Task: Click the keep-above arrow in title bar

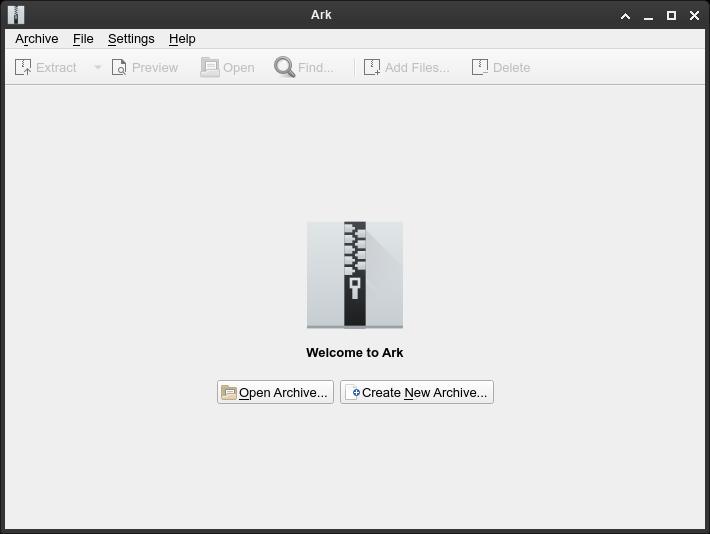Action: 625,16
